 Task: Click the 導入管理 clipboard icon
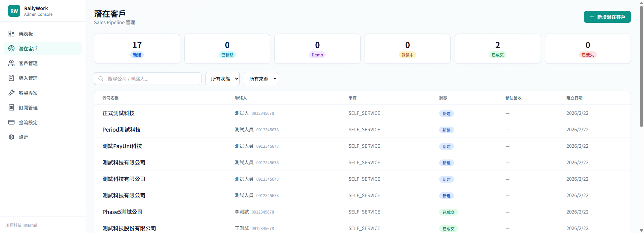coord(11,78)
